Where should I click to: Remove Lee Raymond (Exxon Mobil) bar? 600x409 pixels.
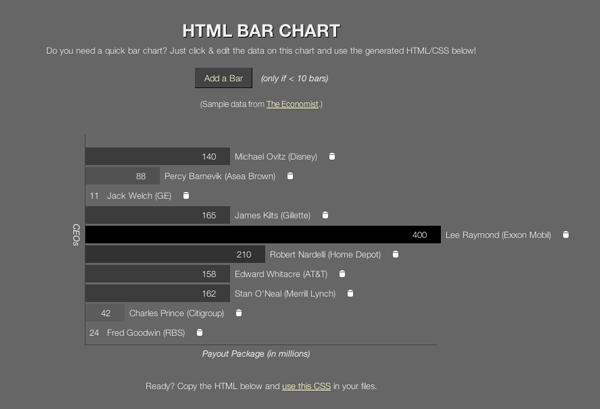pyautogui.click(x=565, y=235)
